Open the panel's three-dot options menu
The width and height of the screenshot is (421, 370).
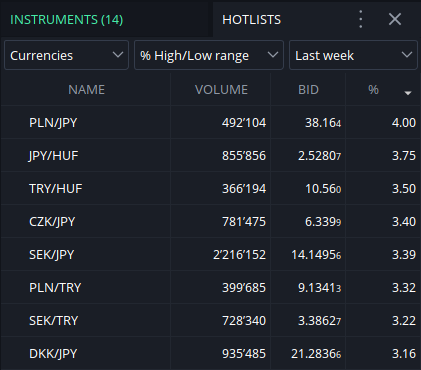pyautogui.click(x=361, y=19)
